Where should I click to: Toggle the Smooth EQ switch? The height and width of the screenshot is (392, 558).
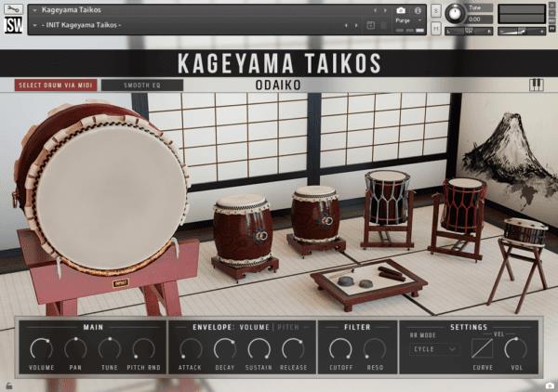[141, 85]
